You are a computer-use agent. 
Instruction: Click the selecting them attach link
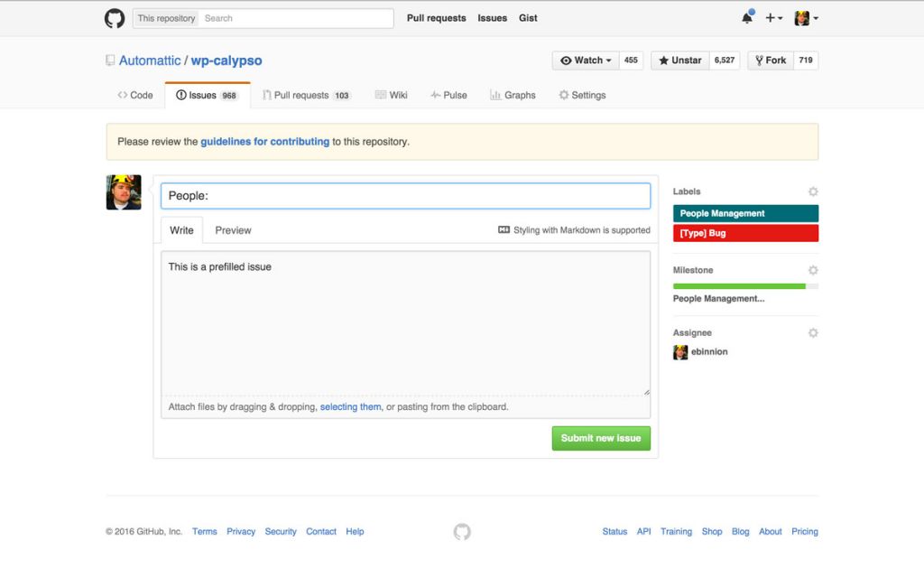coord(351,407)
